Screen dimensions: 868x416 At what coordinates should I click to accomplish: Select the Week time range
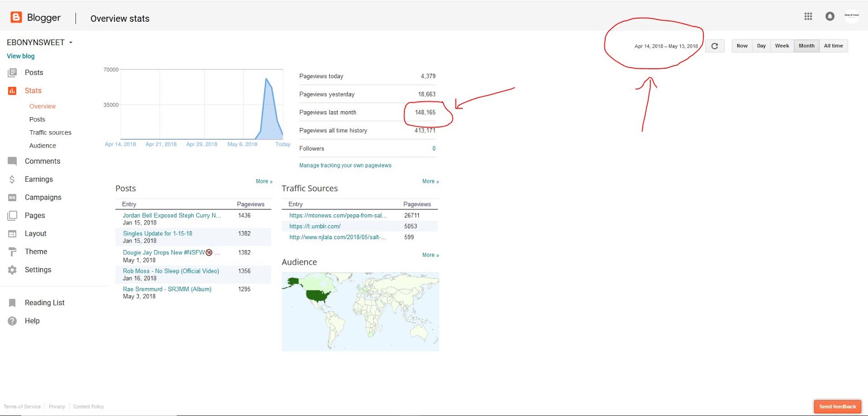tap(782, 46)
